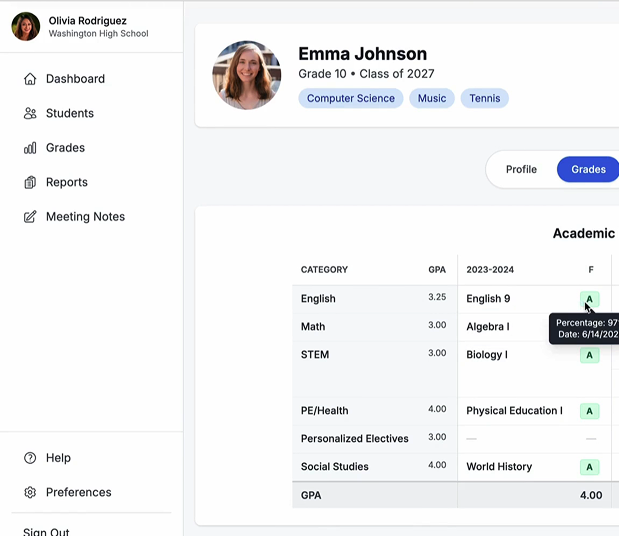The image size is (619, 536).
Task: Click the Reports clipboard icon
Action: (30, 182)
